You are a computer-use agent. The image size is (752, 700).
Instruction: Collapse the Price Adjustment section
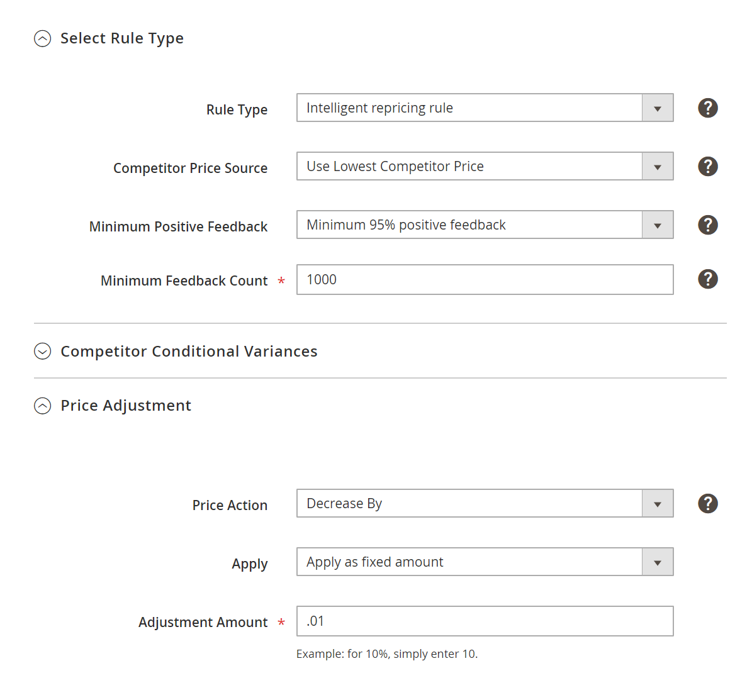coord(43,406)
